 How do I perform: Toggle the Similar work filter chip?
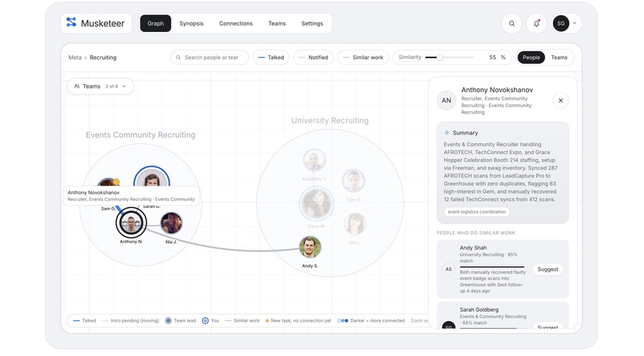363,58
